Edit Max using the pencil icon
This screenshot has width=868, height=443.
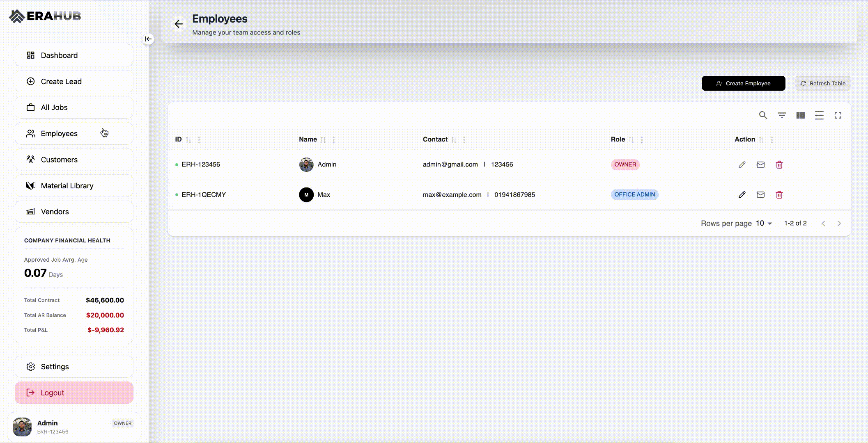pos(742,194)
